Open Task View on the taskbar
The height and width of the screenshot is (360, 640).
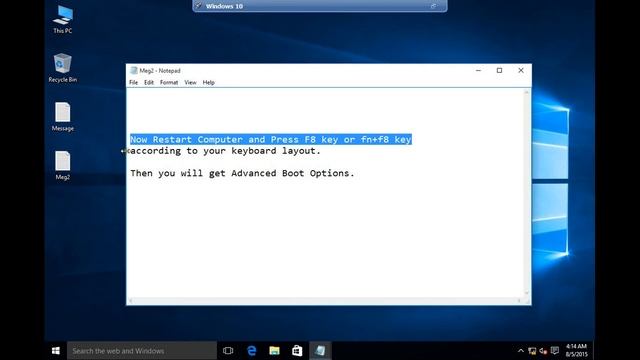pyautogui.click(x=228, y=351)
